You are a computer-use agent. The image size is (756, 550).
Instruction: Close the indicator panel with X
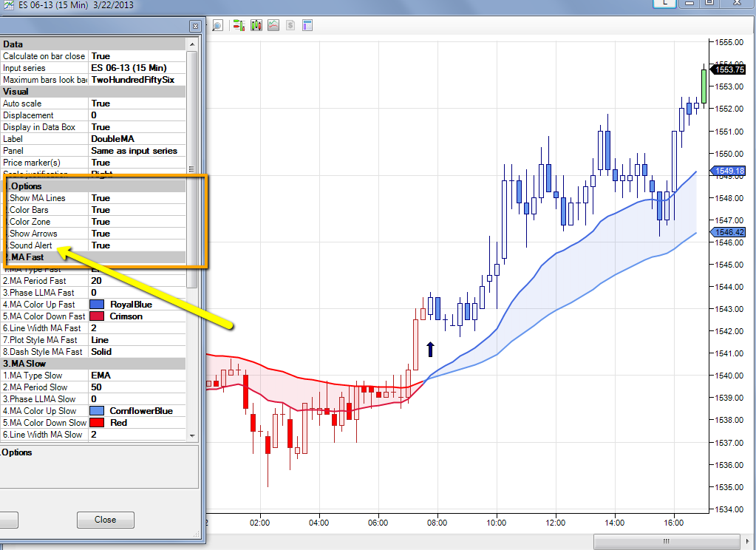tap(195, 26)
